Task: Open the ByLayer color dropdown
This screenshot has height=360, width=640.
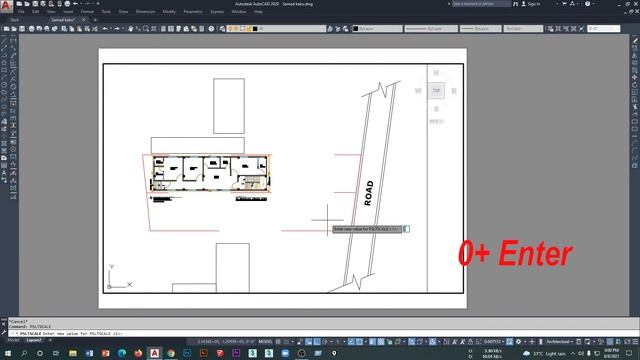Action: pyautogui.click(x=377, y=29)
